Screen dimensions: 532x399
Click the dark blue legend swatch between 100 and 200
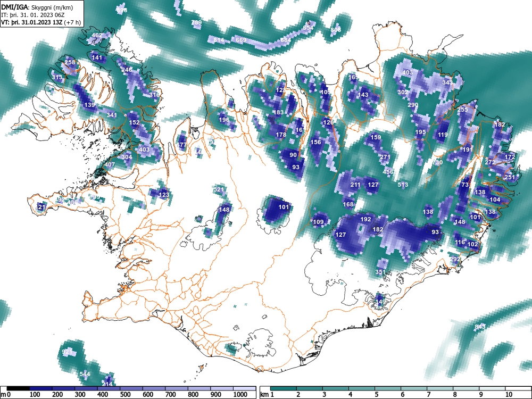[x=41, y=388]
